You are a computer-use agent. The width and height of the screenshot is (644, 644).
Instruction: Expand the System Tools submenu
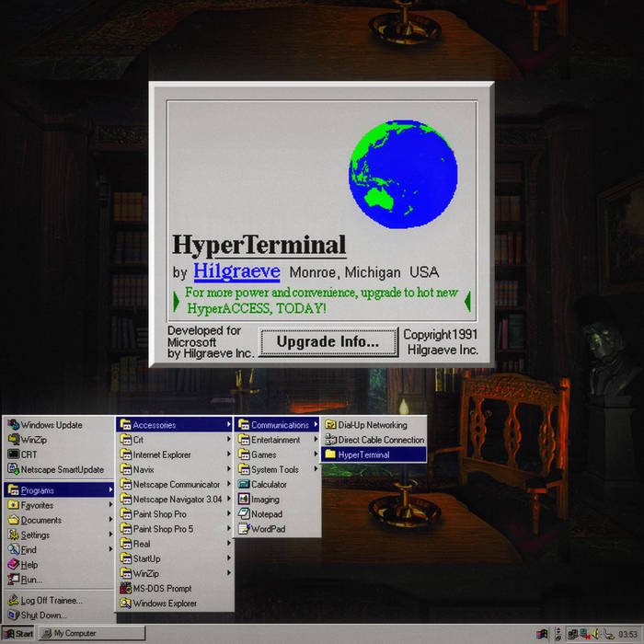[x=275, y=469]
